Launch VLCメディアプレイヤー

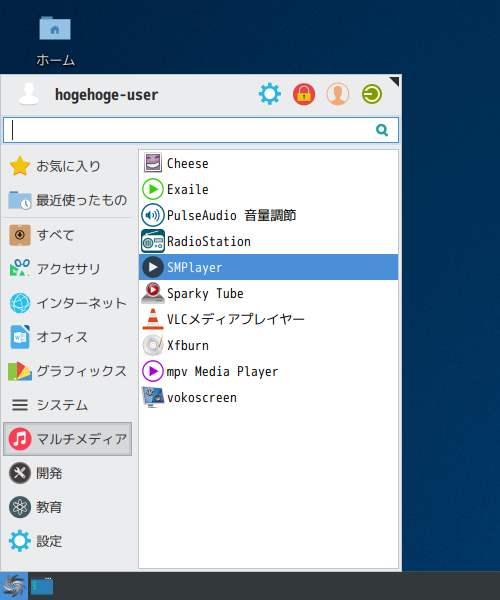coord(268,319)
